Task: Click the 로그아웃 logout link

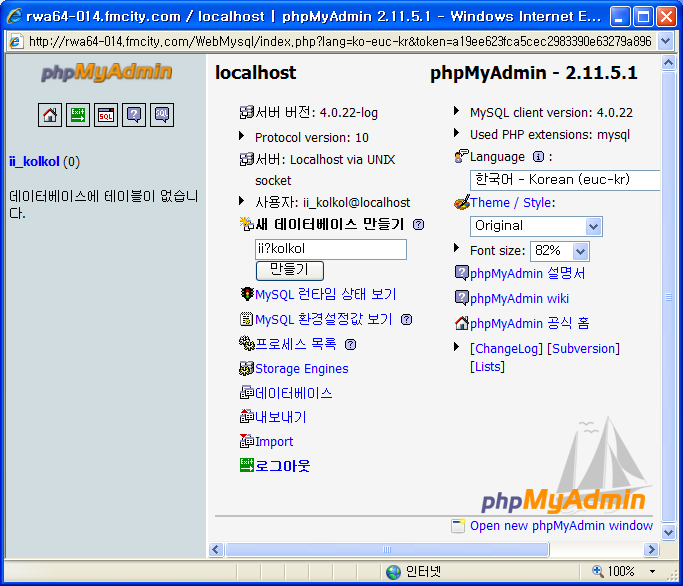Action: tap(283, 466)
